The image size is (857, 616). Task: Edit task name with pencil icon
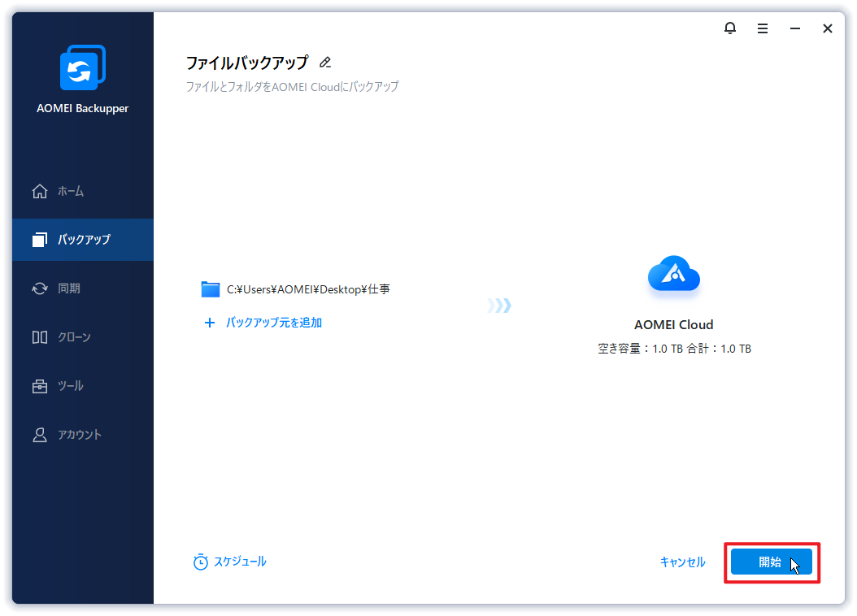(x=325, y=63)
